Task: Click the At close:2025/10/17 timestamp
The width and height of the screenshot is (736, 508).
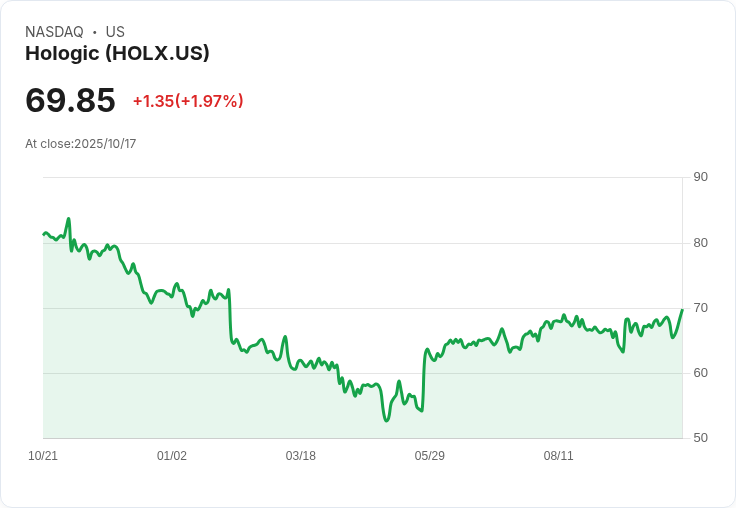Action: click(80, 144)
